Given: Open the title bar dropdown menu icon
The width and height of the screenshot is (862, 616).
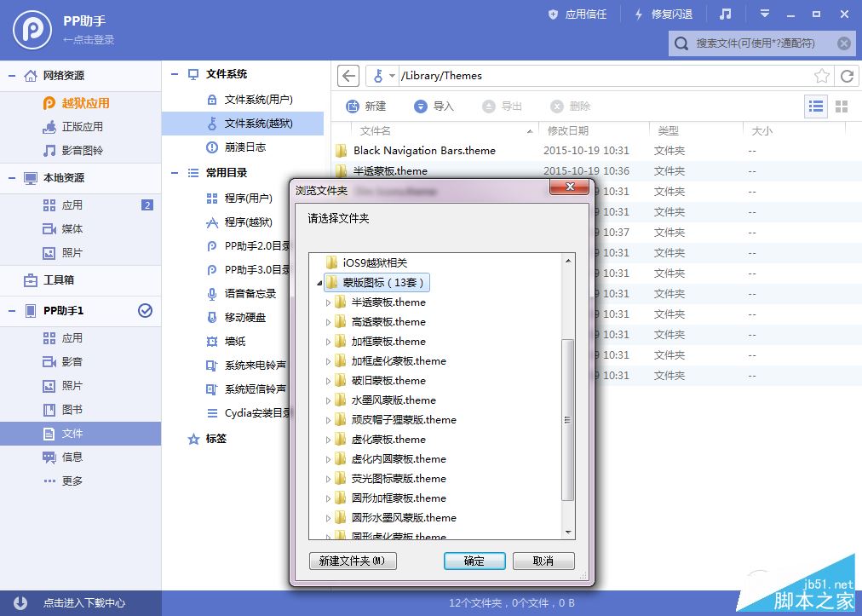Looking at the screenshot, I should (x=765, y=14).
